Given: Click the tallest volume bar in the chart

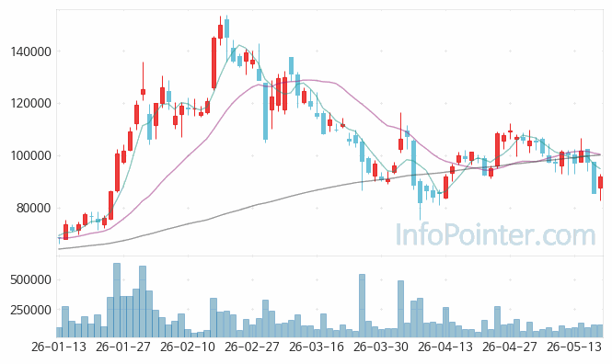Looking at the screenshot, I should [117, 300].
